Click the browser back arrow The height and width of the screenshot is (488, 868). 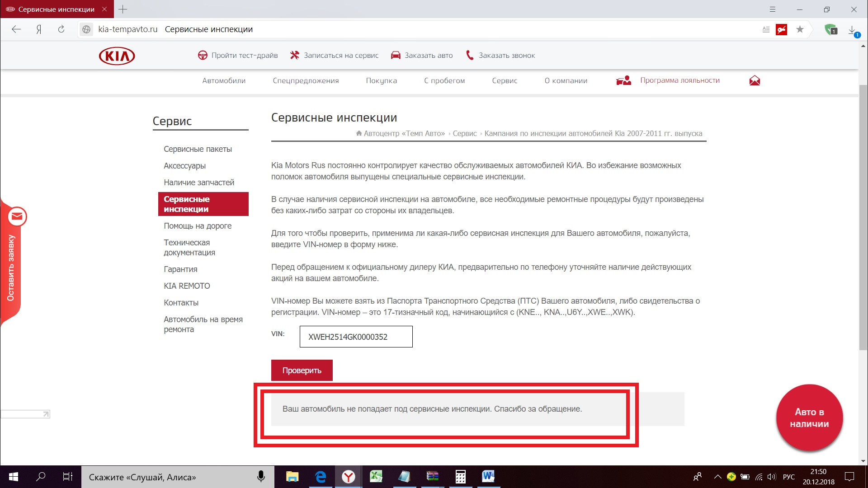(16, 29)
